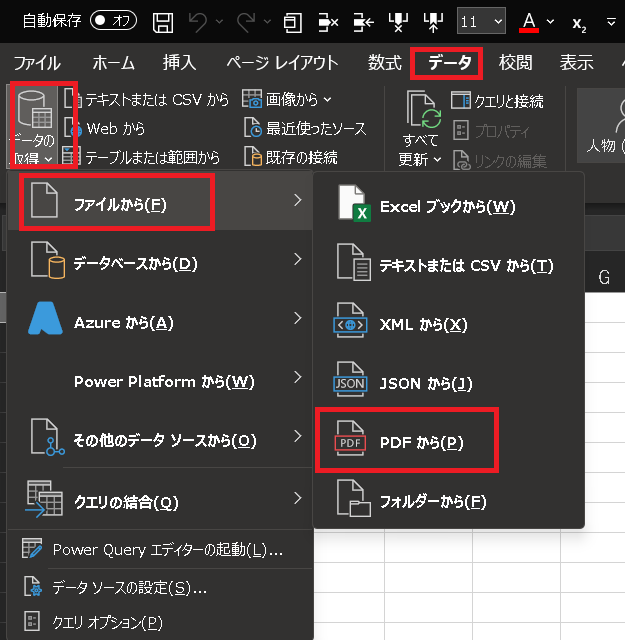Expand the Azure から(A) submenu
This screenshot has height=640, width=634.
click(160, 320)
